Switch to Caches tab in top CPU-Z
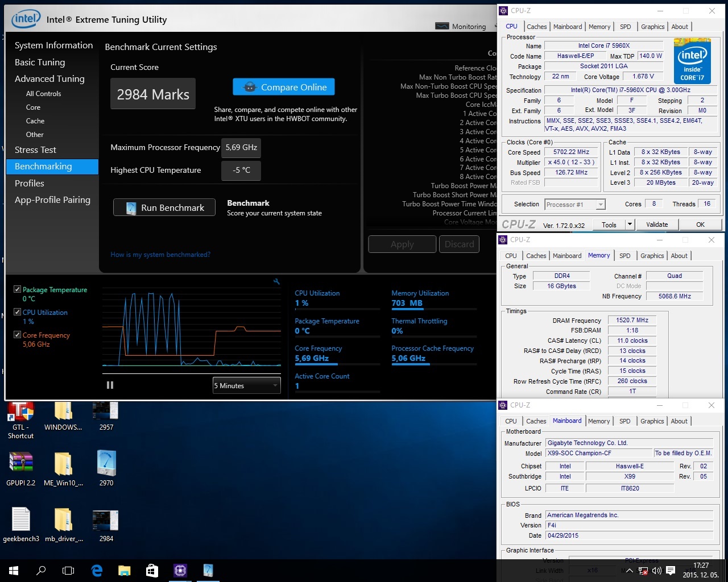 [x=536, y=27]
